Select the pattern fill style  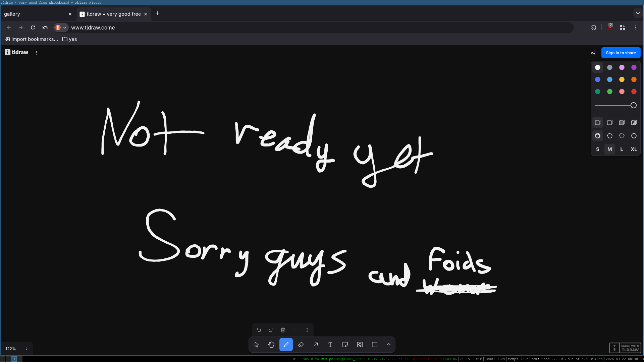[x=634, y=122]
